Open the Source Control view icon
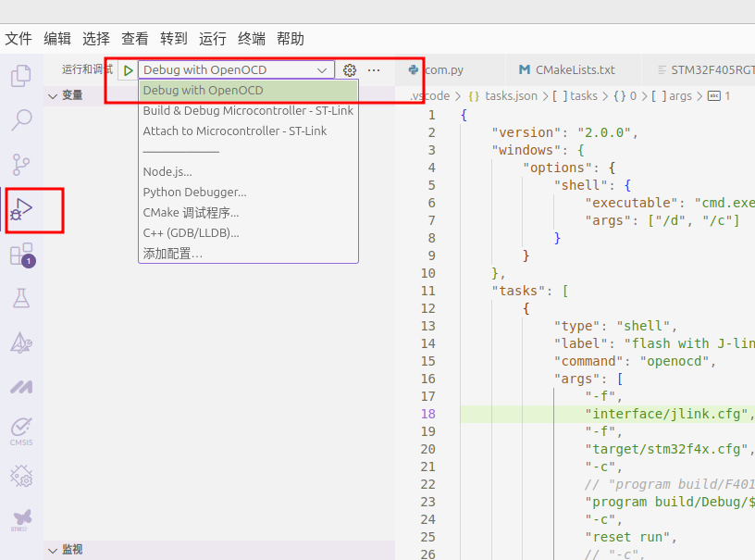 (x=20, y=165)
